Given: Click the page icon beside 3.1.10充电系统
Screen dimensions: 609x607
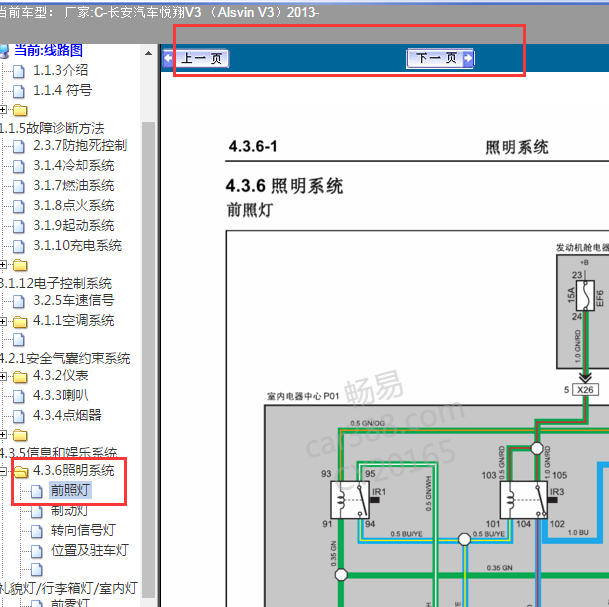Looking at the screenshot, I should pyautogui.click(x=18, y=246).
